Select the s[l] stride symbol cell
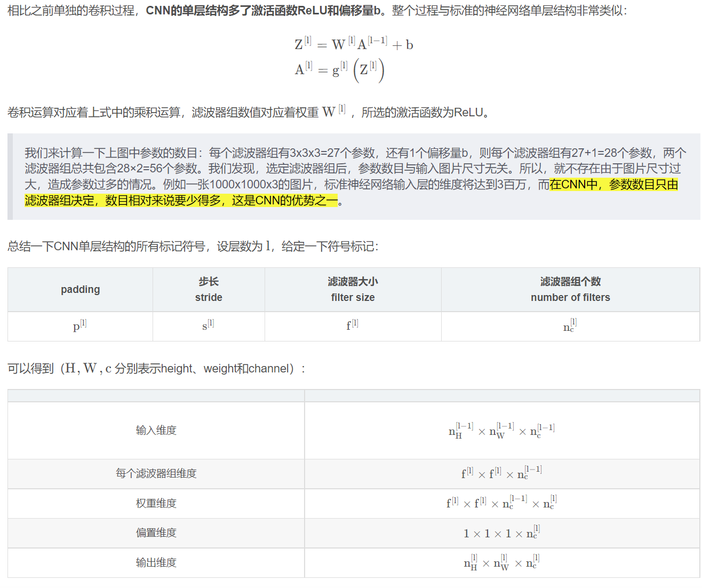 209,326
